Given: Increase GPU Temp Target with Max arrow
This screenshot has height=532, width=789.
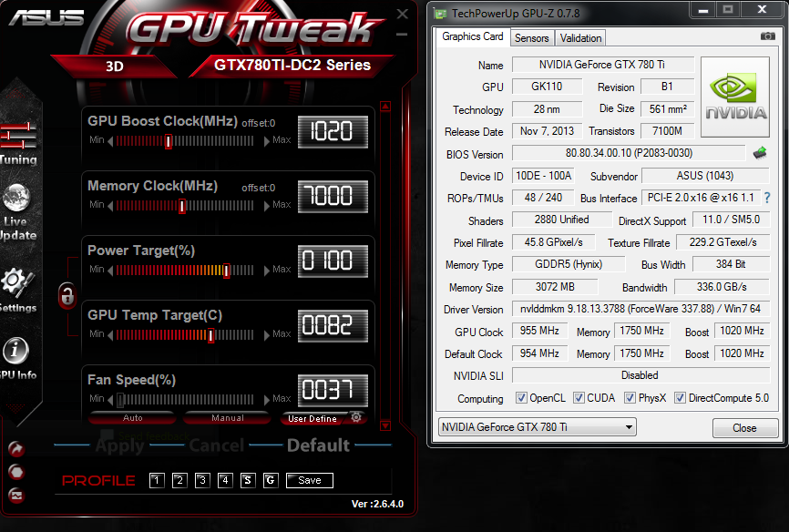Looking at the screenshot, I should (267, 335).
